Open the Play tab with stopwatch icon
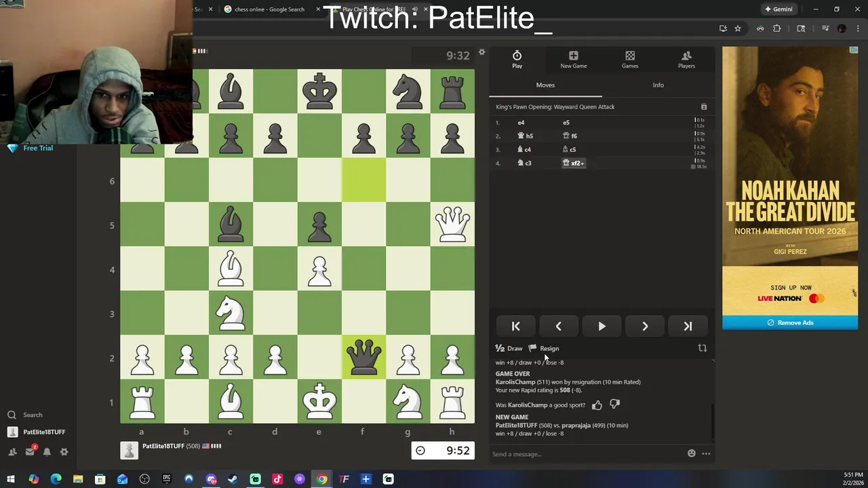 (517, 60)
